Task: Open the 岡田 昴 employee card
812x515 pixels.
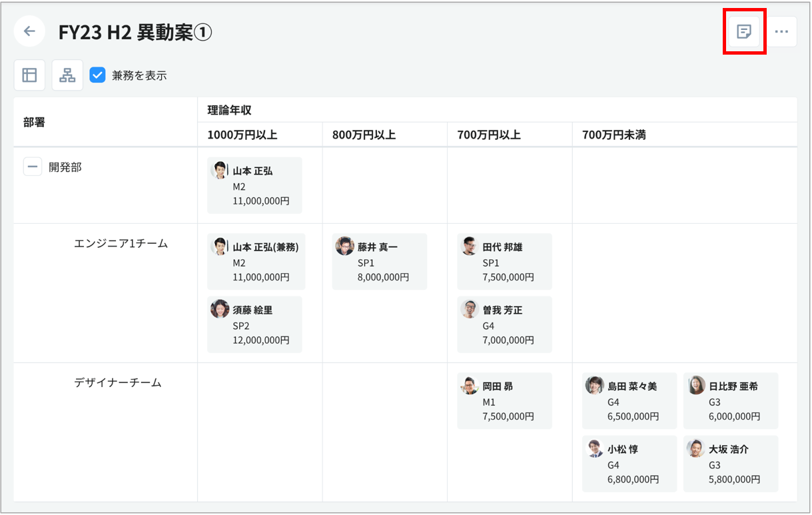Action: (x=504, y=400)
